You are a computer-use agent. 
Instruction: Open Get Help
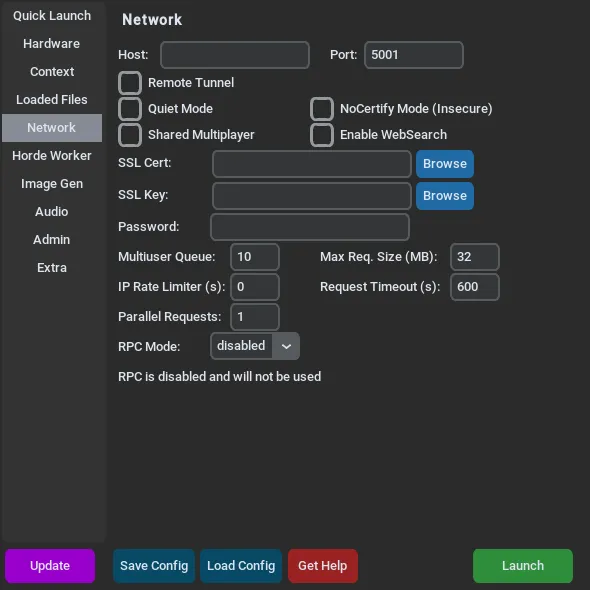click(323, 566)
